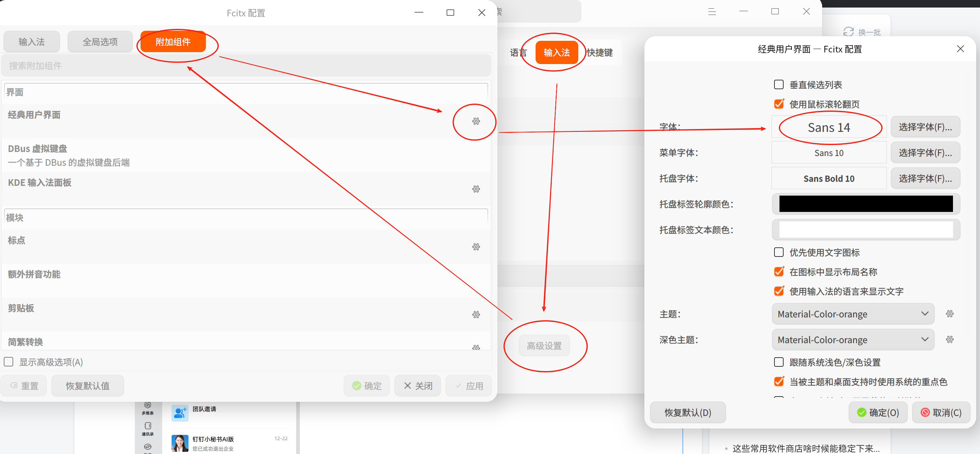This screenshot has width=980, height=454.
Task: Toggle 显示高级选项(A) checkbox
Action: coord(9,362)
